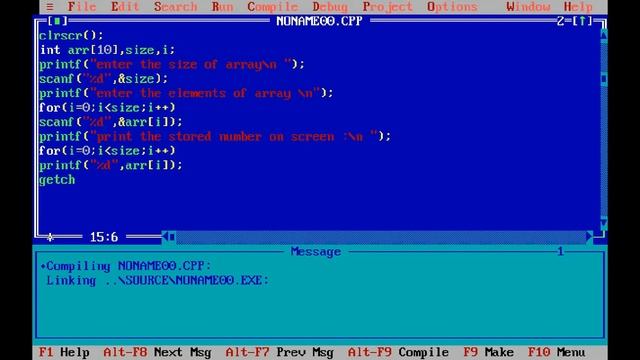Click the scanf("%d",&arr[i]); line
Screen dimensions: 640x360
click(111, 122)
